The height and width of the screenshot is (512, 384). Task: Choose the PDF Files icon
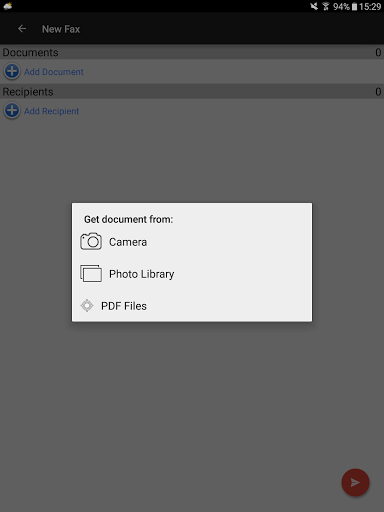(x=87, y=305)
